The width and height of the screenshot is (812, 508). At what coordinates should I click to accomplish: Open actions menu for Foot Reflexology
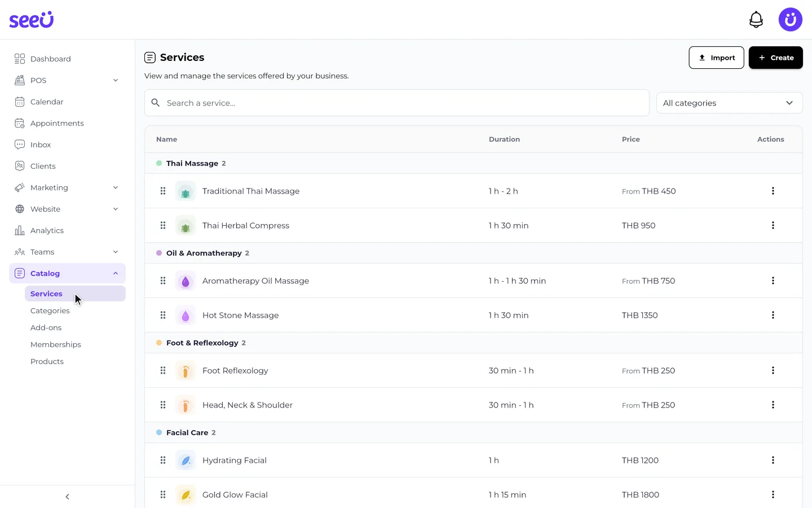pyautogui.click(x=773, y=370)
